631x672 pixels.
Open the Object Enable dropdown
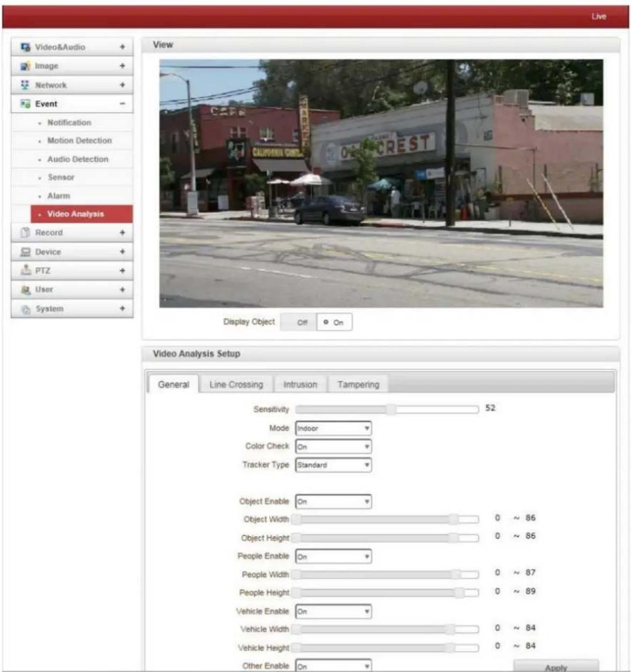click(333, 502)
